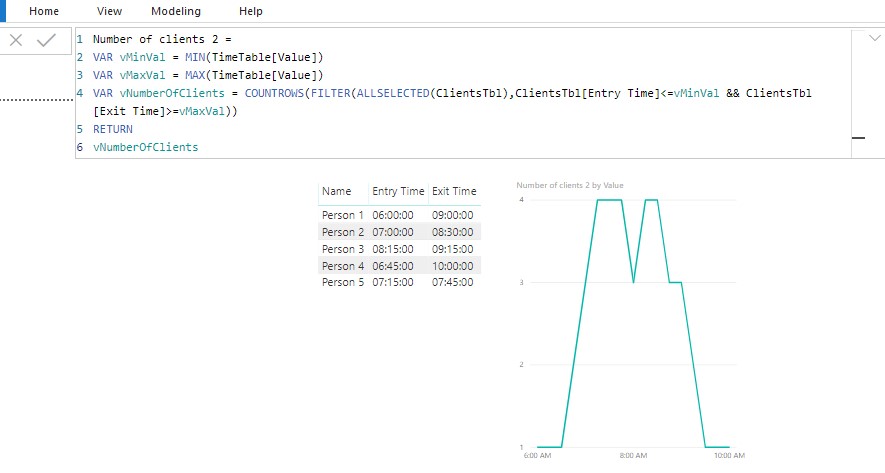Click Person 2 entry time 07:00:00
This screenshot has width=885, height=473.
(393, 232)
